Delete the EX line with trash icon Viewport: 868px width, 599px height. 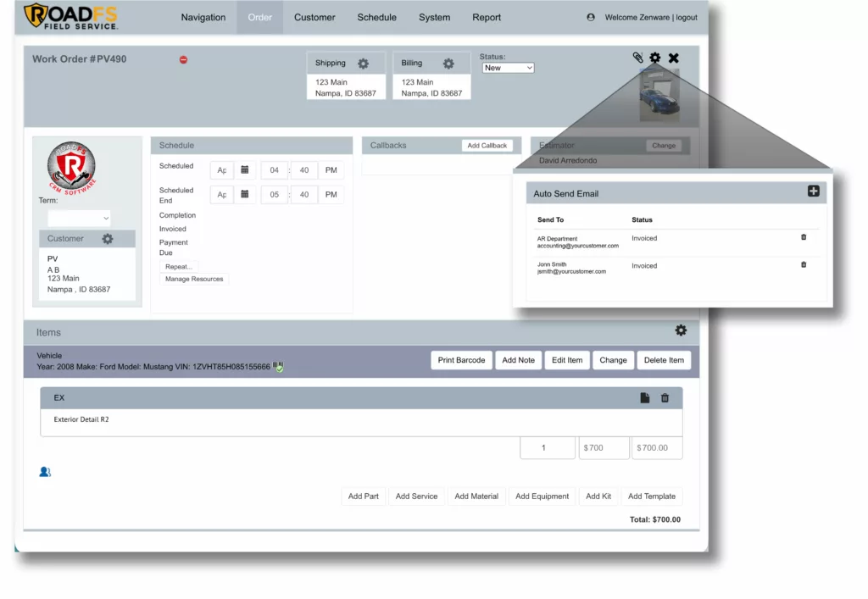(665, 398)
